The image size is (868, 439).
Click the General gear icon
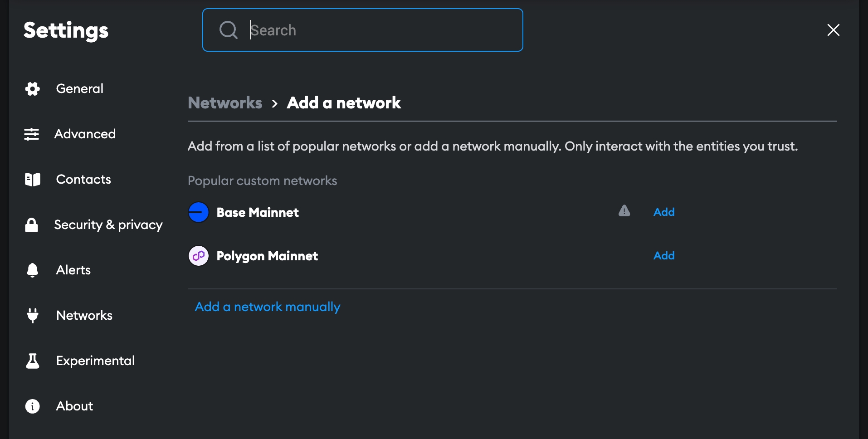click(32, 89)
